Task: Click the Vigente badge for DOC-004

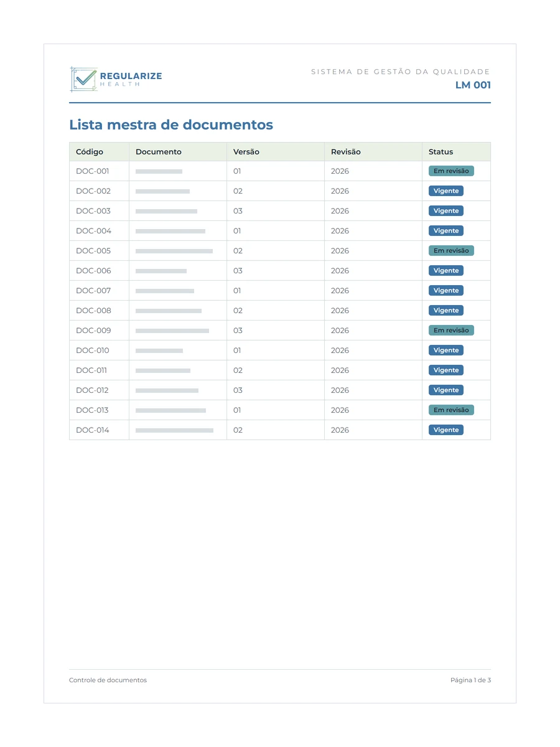Action: pyautogui.click(x=446, y=231)
